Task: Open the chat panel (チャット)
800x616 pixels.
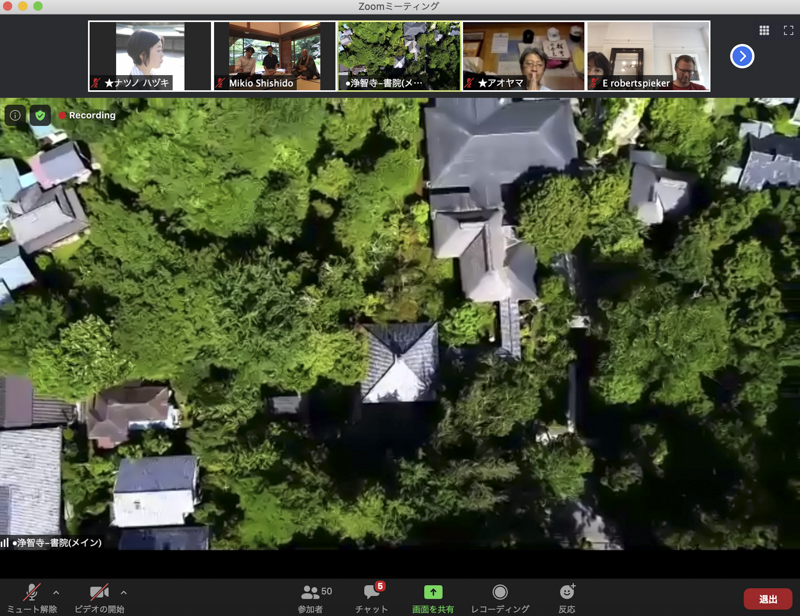Action: click(x=371, y=594)
